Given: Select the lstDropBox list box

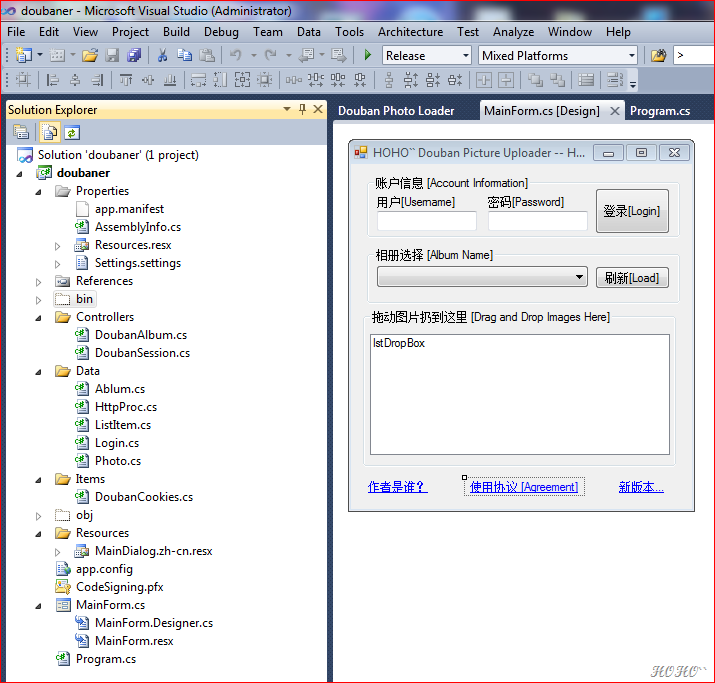Looking at the screenshot, I should click(520, 394).
